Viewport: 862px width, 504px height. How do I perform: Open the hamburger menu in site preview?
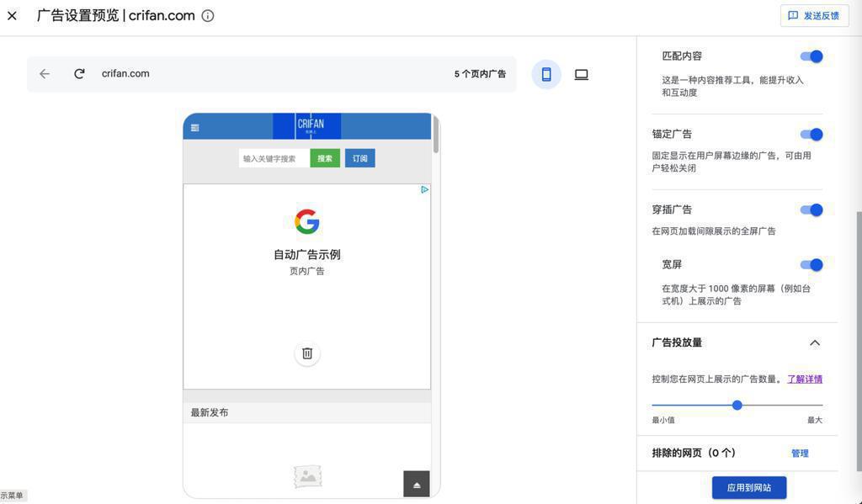click(x=194, y=128)
